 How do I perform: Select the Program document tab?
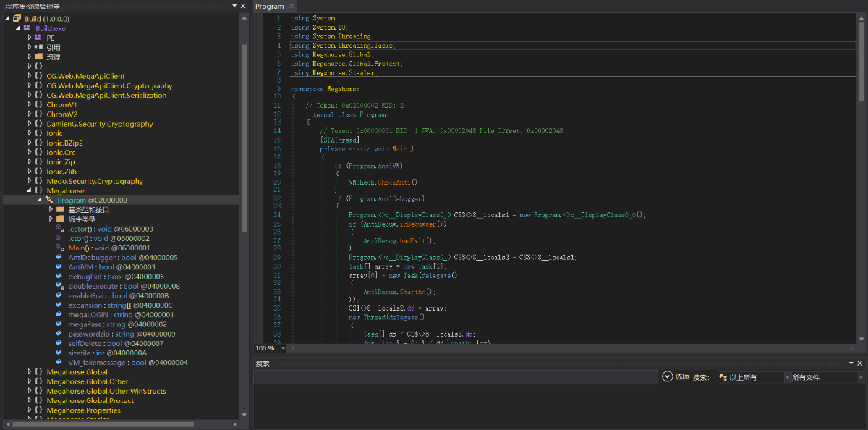pyautogui.click(x=269, y=7)
